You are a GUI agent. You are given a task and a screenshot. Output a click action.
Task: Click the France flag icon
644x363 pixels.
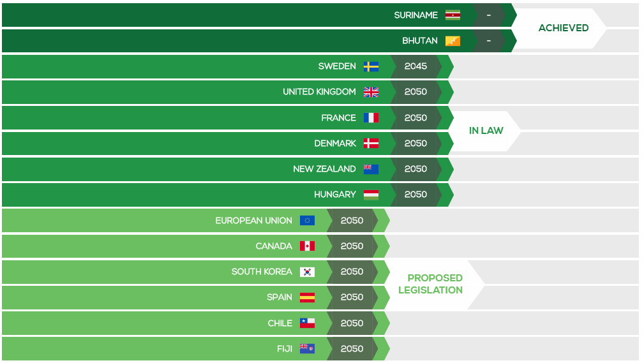371,118
